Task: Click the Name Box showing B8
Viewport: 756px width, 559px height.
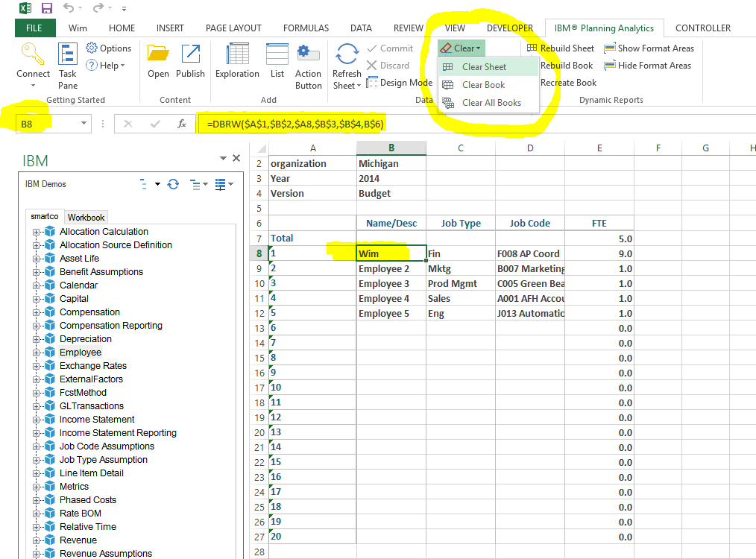Action: (47, 124)
